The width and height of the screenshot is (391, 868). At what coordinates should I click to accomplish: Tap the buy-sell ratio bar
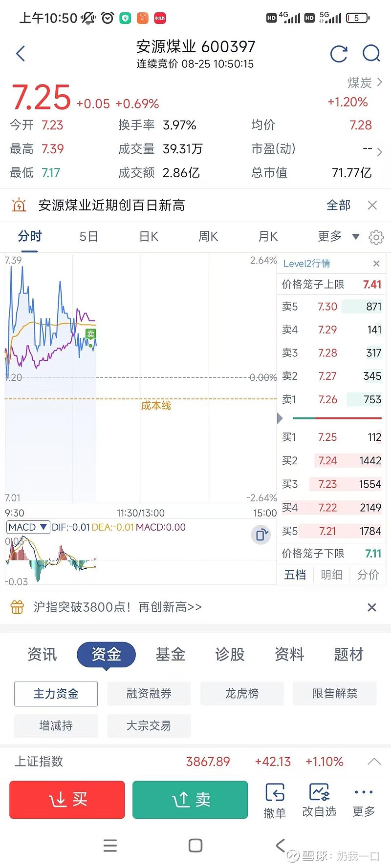click(x=337, y=418)
